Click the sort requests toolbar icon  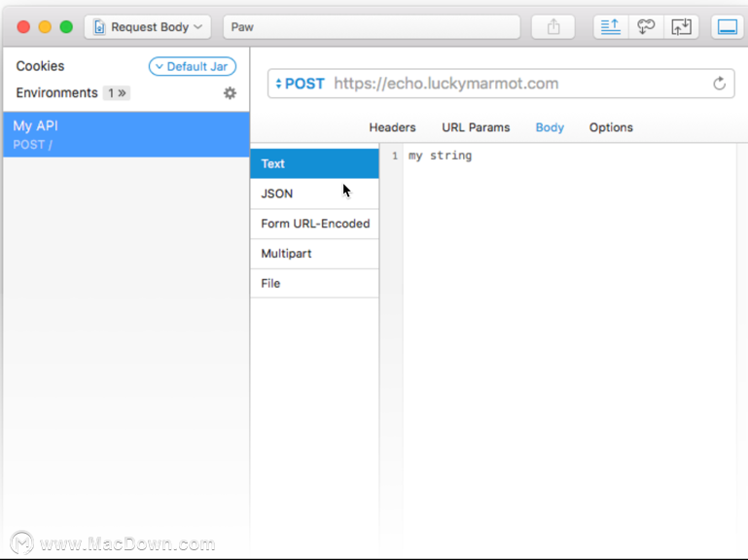[x=611, y=26]
